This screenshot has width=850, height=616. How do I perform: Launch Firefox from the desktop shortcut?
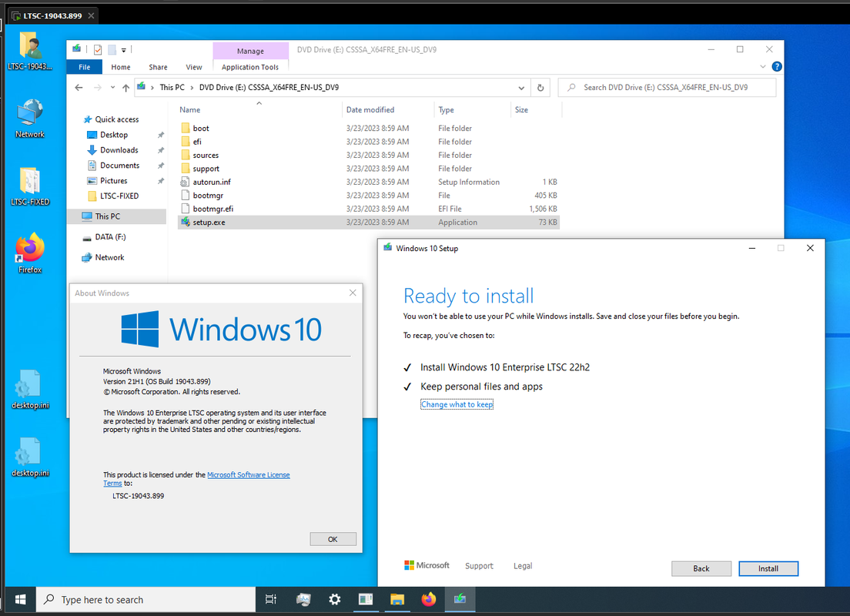click(30, 253)
